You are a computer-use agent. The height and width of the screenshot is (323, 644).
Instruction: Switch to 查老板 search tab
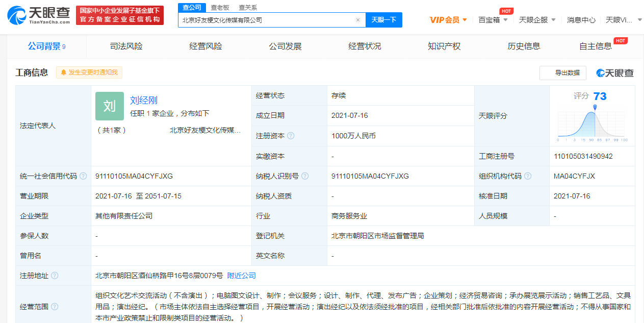220,8
